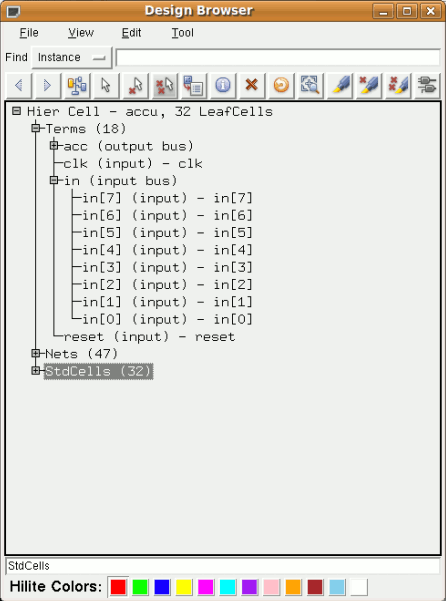This screenshot has width=446, height=601.
Task: Click the hierarchy tree toolbar icon
Action: coord(77,85)
